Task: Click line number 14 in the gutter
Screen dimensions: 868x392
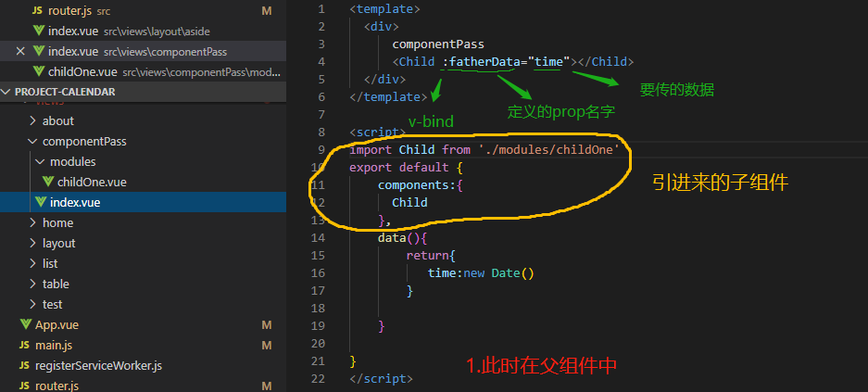Action: [x=319, y=237]
